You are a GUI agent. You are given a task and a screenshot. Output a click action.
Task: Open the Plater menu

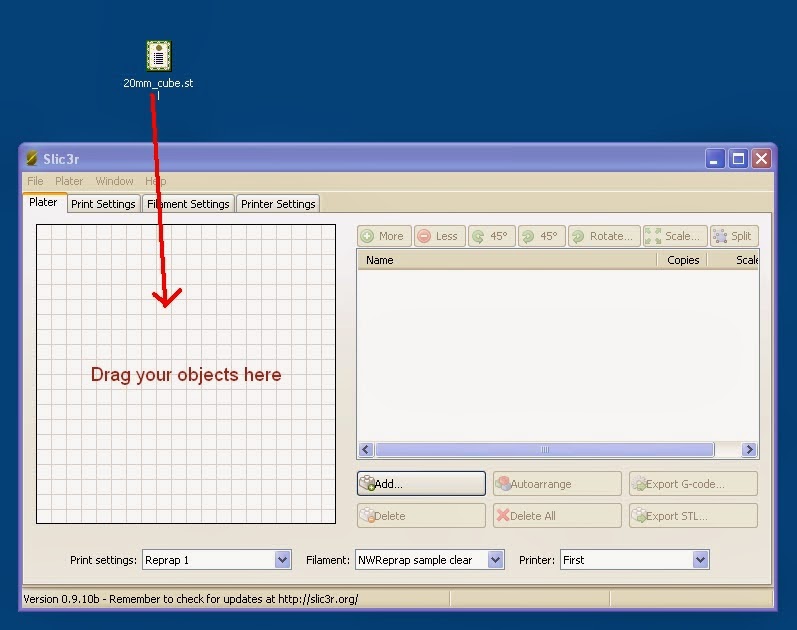tap(69, 181)
